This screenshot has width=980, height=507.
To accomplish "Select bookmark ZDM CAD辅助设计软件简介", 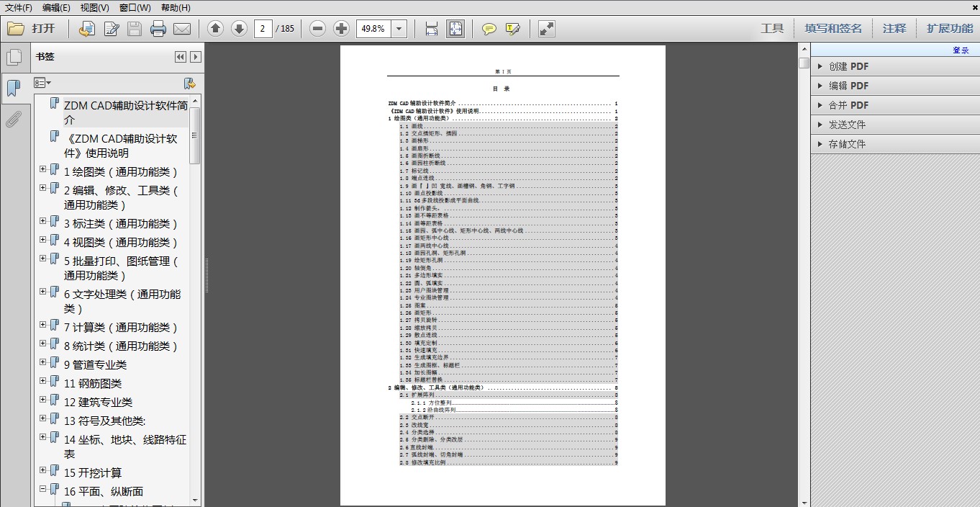I will click(x=126, y=112).
